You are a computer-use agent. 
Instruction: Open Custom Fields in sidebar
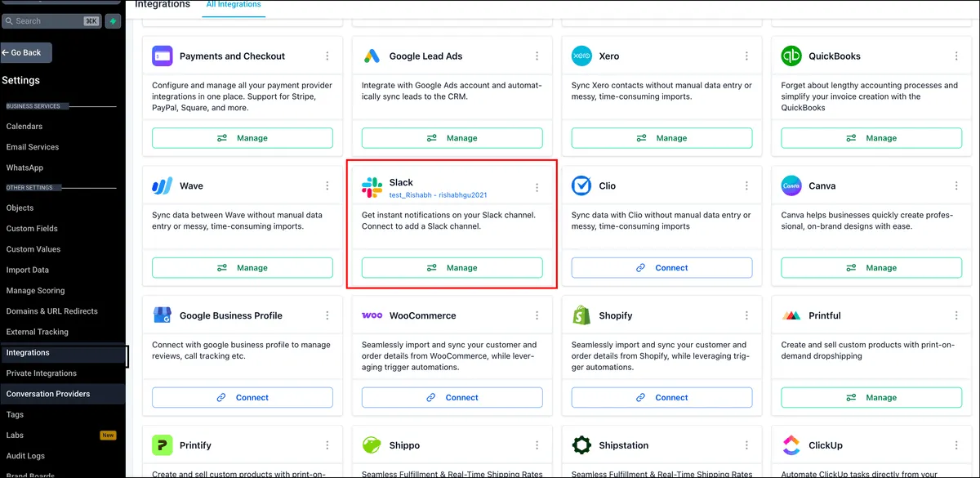[x=32, y=229]
